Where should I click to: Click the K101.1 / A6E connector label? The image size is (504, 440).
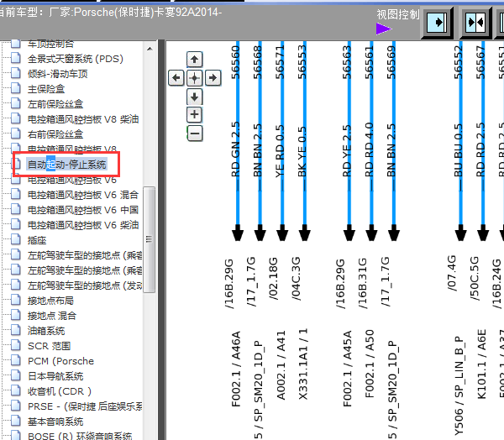481,364
